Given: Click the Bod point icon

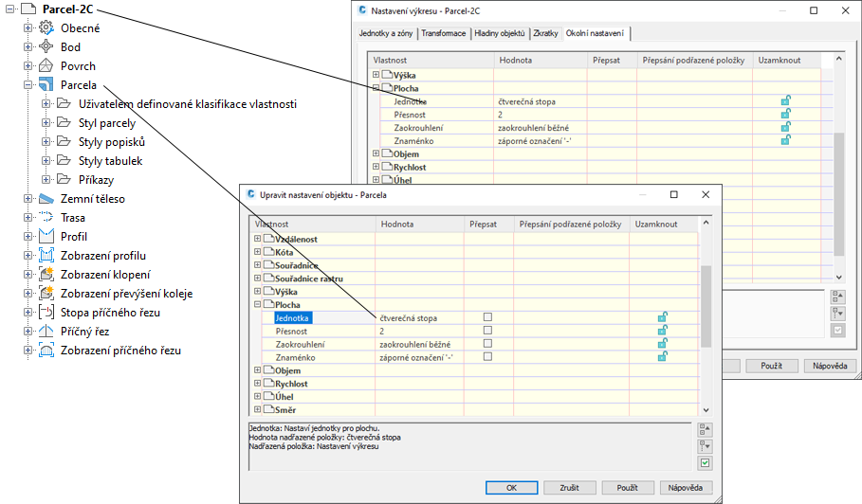Looking at the screenshot, I should [x=46, y=46].
